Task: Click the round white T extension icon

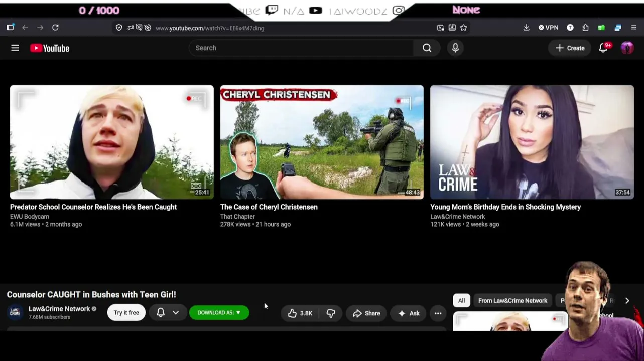Action: coord(570,28)
